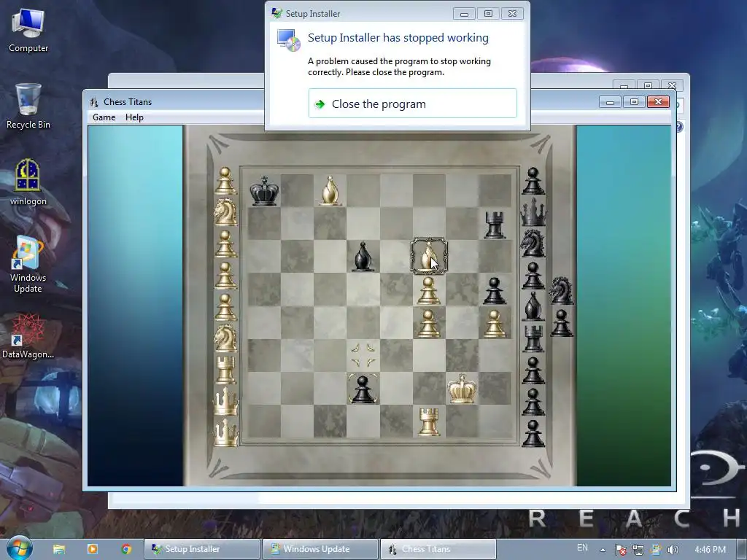This screenshot has height=560, width=747.
Task: Launch Google Chrome from taskbar
Action: [x=126, y=549]
